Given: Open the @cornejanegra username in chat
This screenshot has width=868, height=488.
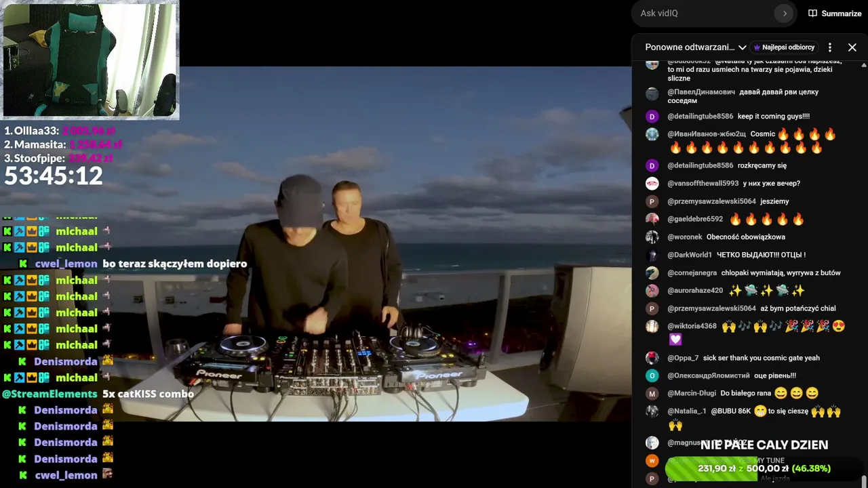Looking at the screenshot, I should tap(692, 273).
